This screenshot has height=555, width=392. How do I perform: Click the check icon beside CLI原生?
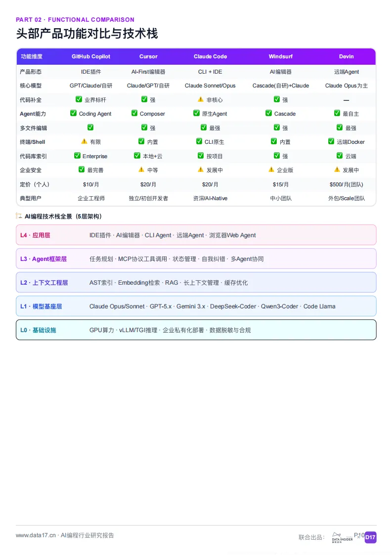[199, 141]
